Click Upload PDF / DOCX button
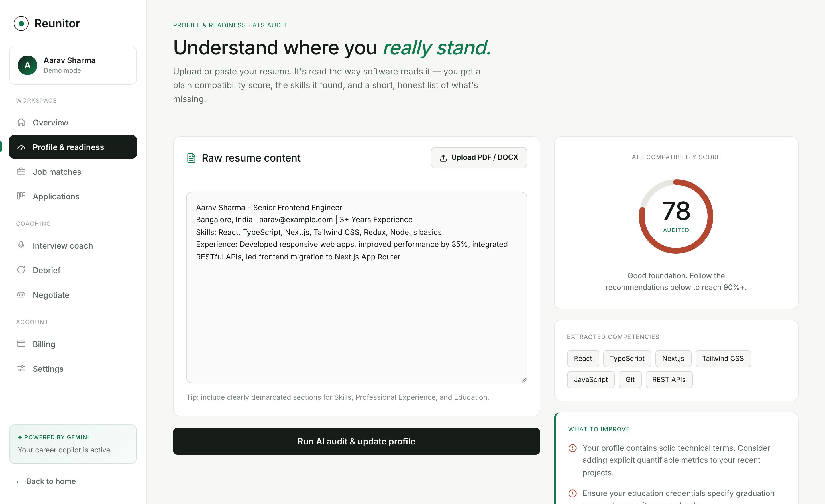The width and height of the screenshot is (825, 504). click(x=478, y=157)
